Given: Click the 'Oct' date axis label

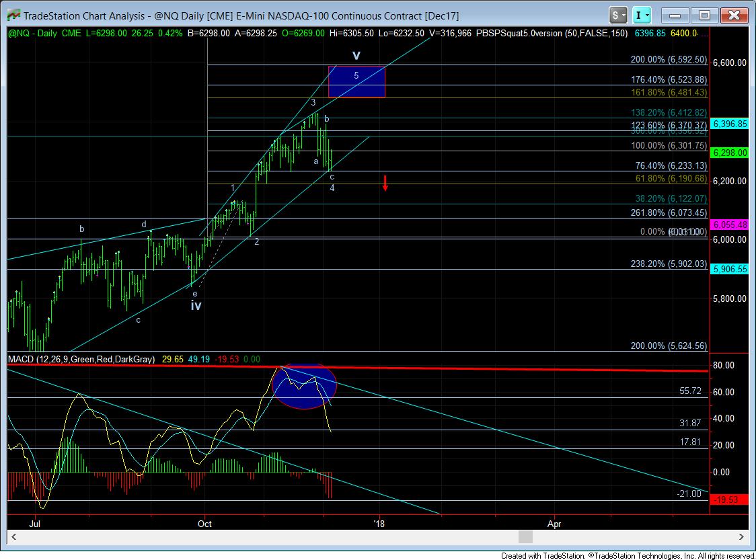Looking at the screenshot, I should coord(204,524).
